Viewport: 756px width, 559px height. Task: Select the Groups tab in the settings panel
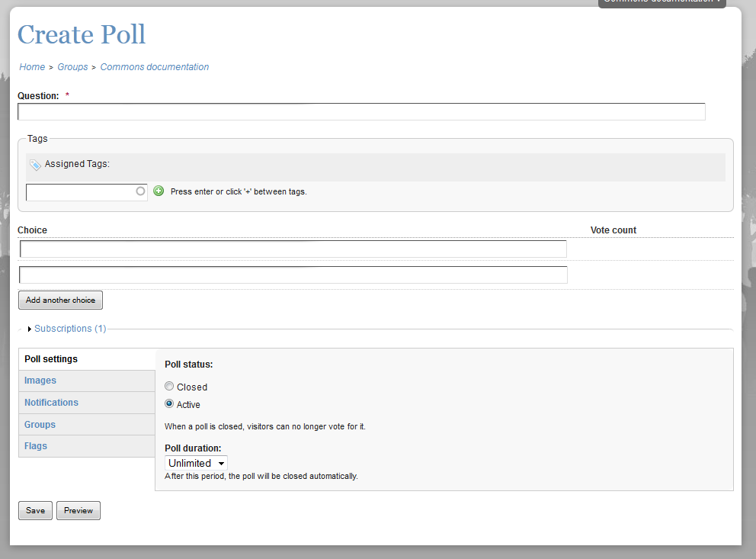(x=40, y=424)
